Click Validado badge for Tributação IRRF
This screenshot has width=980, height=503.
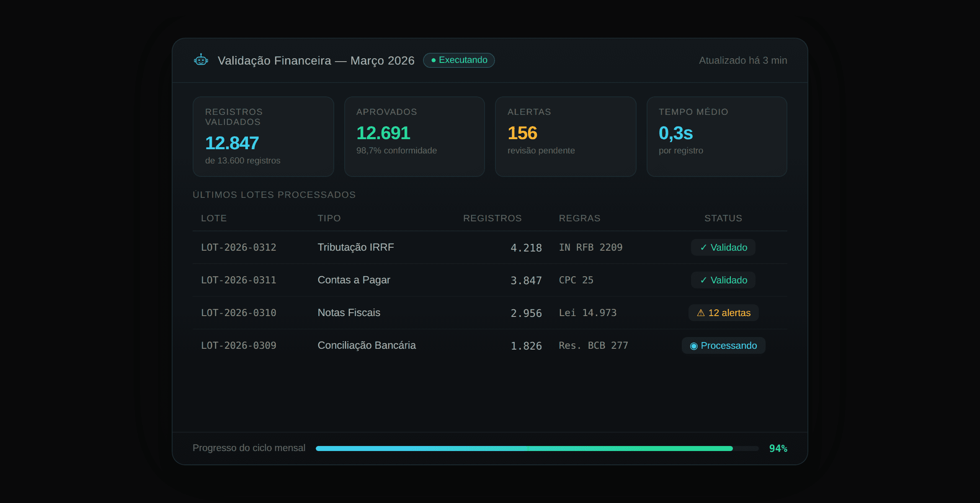723,247
